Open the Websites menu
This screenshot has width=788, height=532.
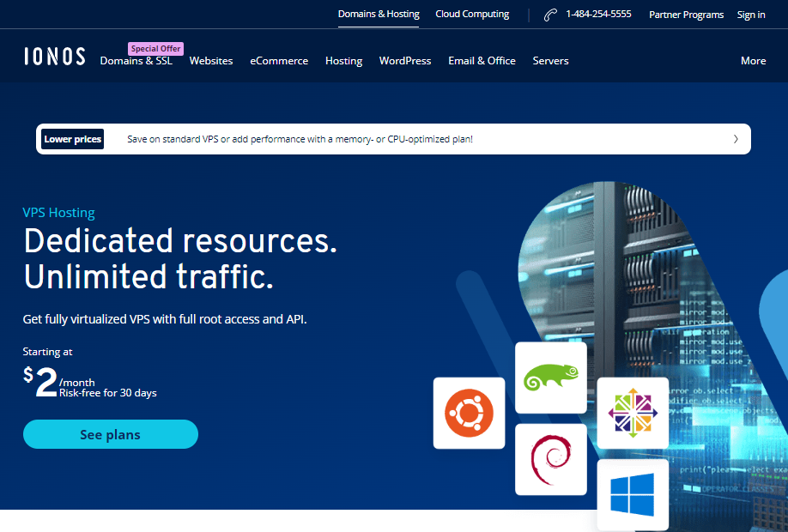tap(211, 61)
